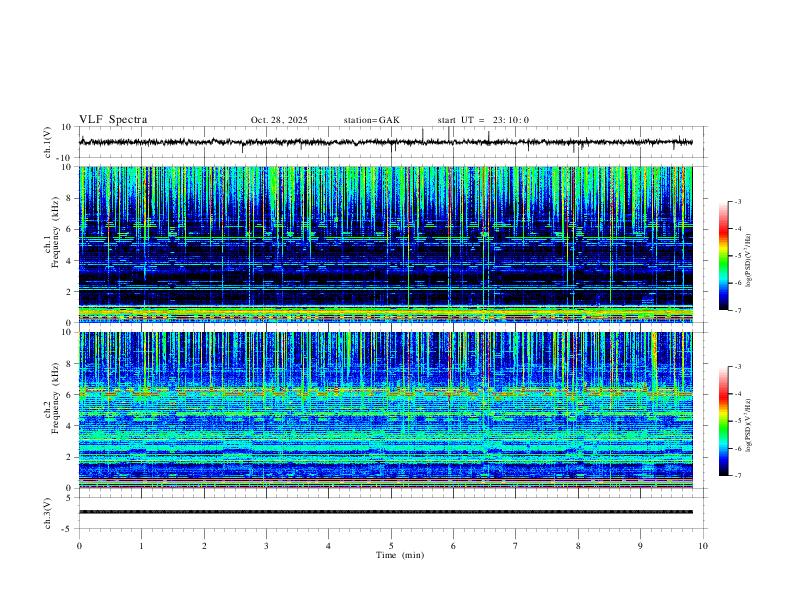The image size is (792, 612).
Task: Click the 'start UT = 23:10:0' text
Action: [x=483, y=120]
